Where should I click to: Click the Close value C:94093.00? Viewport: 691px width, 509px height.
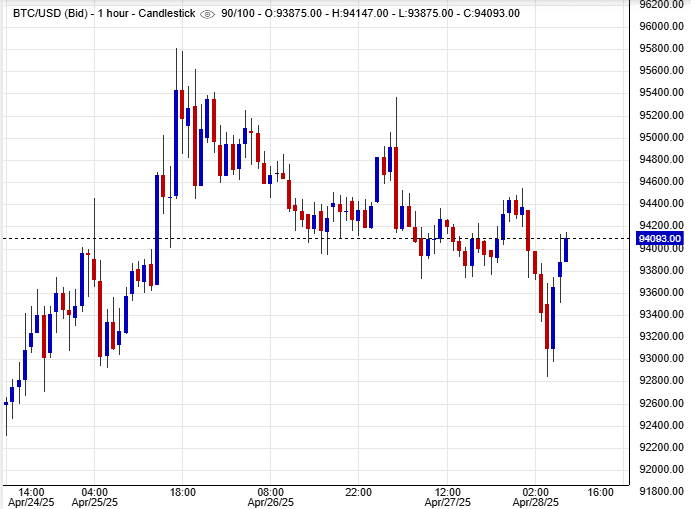[507, 14]
